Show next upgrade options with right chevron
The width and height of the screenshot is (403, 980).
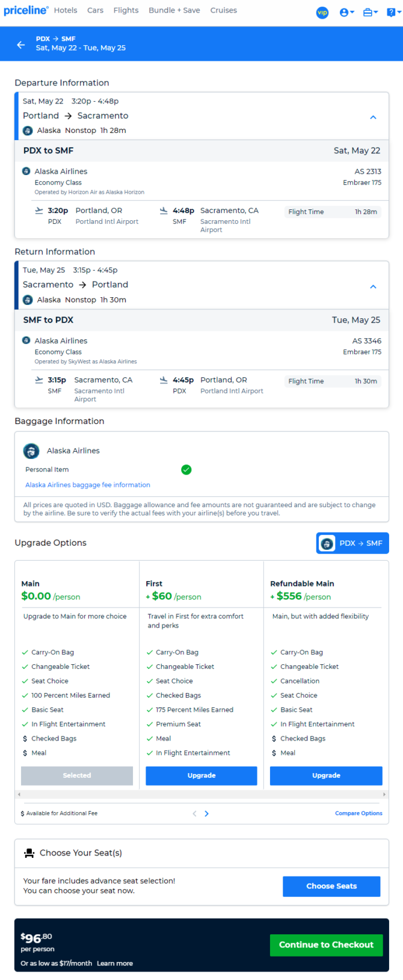point(207,813)
